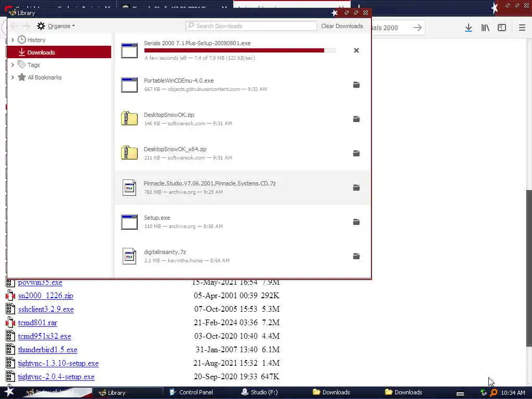Click Clear Downloads button
This screenshot has width=532, height=399.
click(342, 26)
